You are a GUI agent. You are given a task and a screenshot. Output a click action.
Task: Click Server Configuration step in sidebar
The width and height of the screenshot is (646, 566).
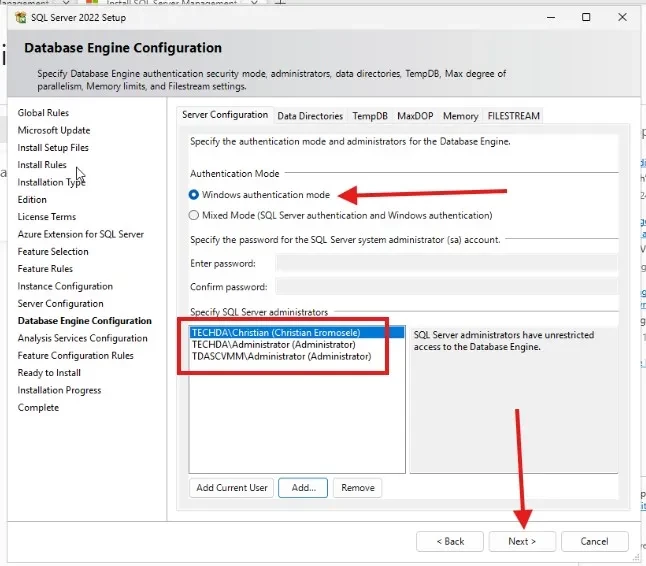[61, 304]
